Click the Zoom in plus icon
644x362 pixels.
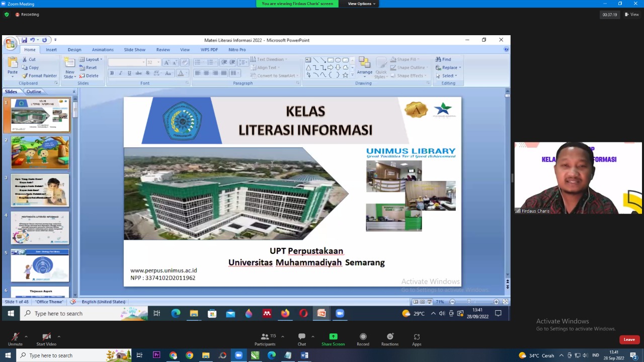tap(496, 302)
